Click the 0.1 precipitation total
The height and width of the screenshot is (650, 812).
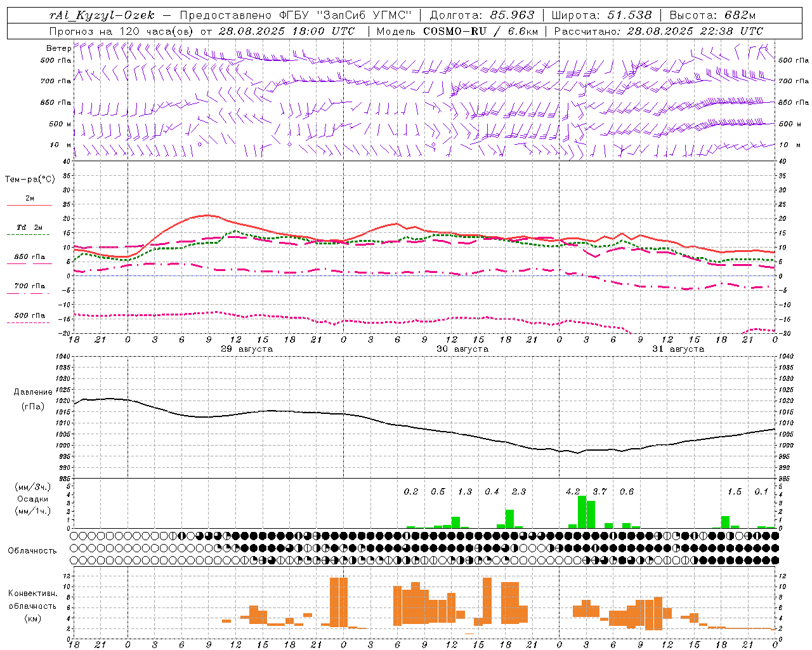click(761, 492)
